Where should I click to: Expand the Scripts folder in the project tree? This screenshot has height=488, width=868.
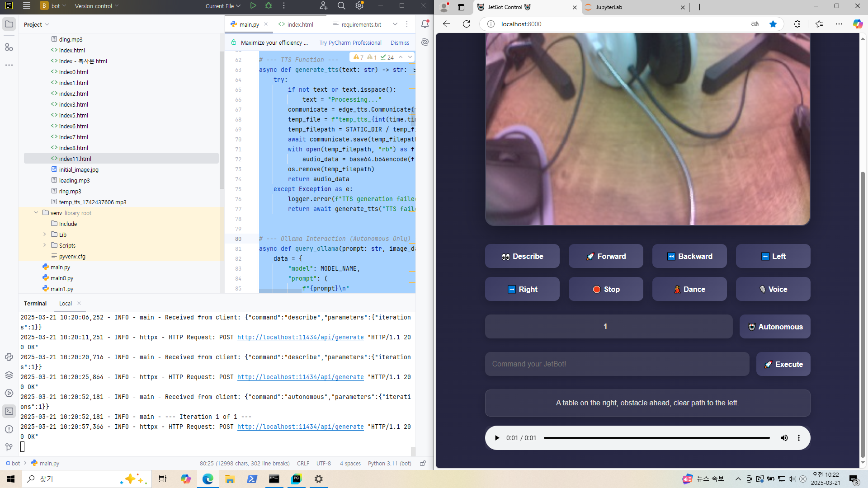45,245
